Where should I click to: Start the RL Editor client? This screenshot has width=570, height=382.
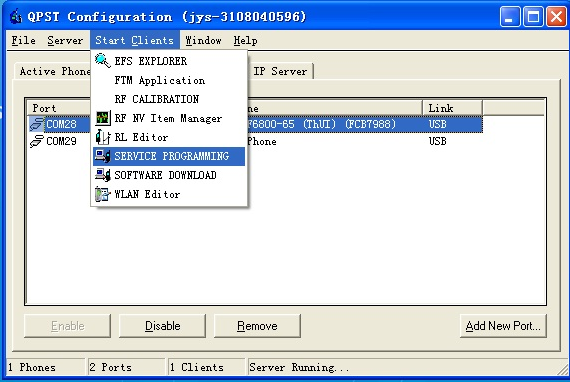pos(169,137)
